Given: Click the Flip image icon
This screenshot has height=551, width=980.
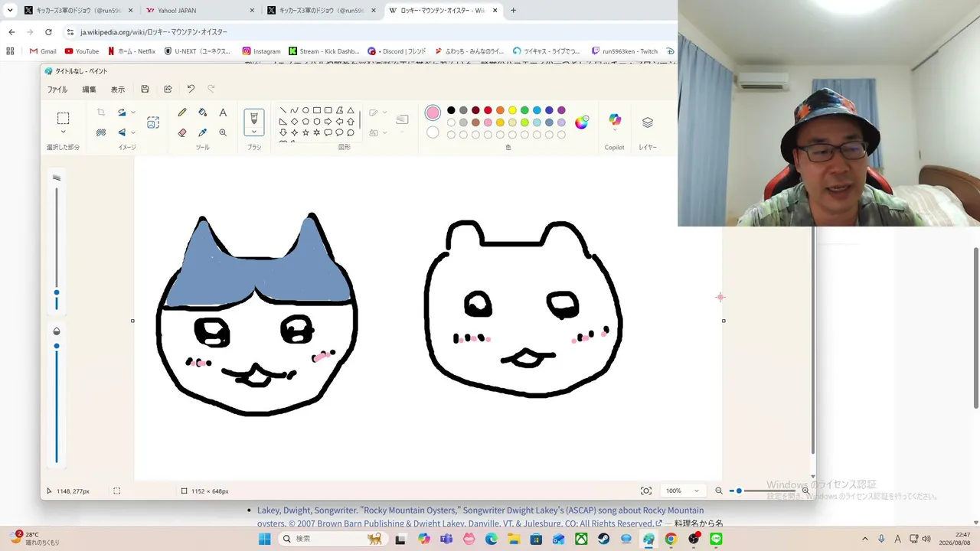Looking at the screenshot, I should pyautogui.click(x=122, y=132).
